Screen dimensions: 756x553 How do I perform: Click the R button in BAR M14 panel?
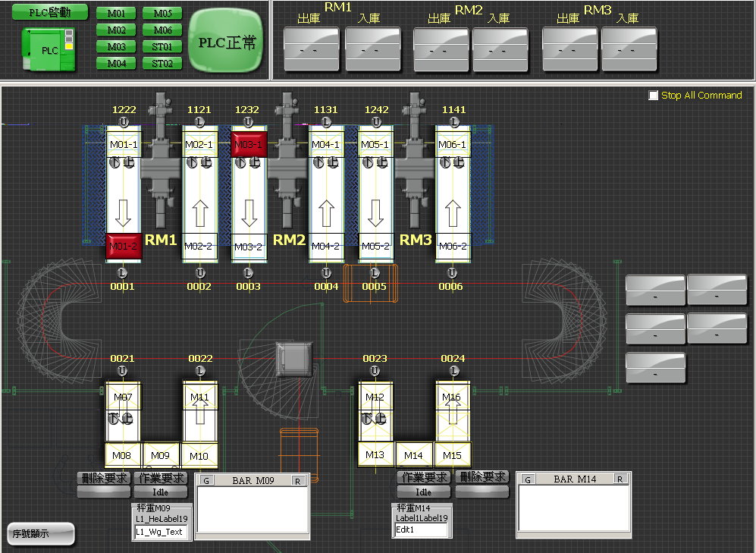[620, 479]
